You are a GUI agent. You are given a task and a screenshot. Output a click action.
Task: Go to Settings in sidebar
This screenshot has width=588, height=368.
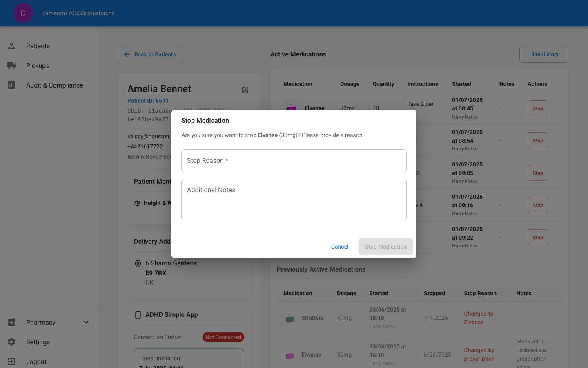[49, 342]
